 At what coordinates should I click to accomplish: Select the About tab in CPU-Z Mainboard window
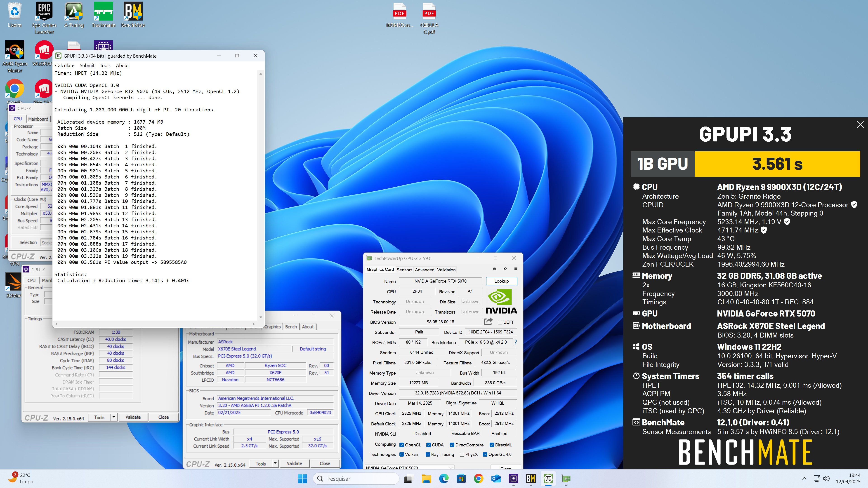click(308, 327)
